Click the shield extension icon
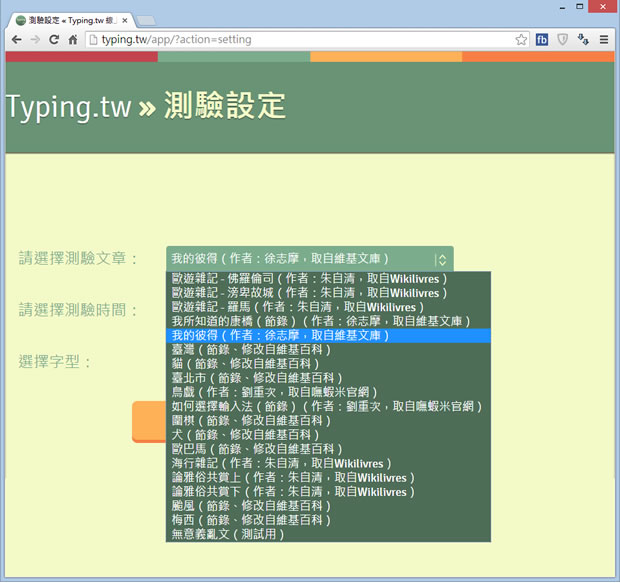Screen dimensions: 620x583 click(x=563, y=40)
